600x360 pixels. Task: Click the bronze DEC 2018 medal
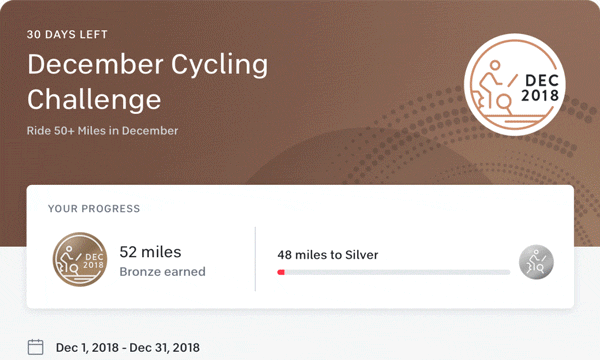(x=80, y=259)
